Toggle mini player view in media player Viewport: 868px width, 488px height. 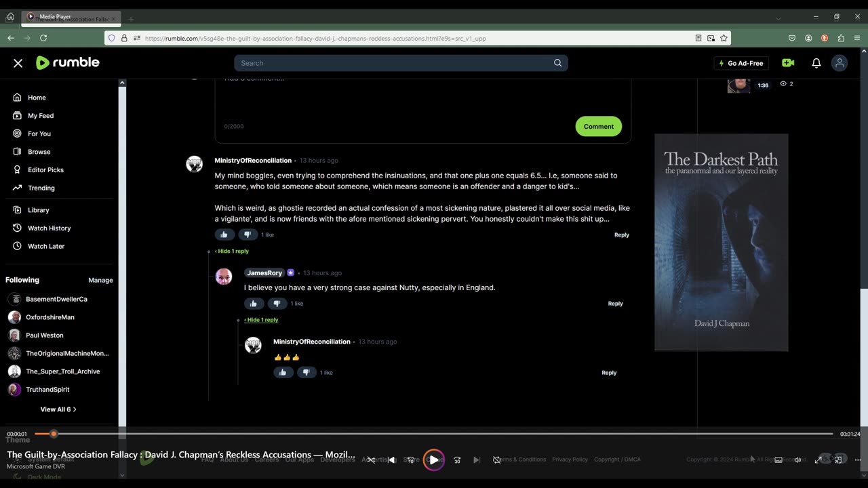pos(838,460)
